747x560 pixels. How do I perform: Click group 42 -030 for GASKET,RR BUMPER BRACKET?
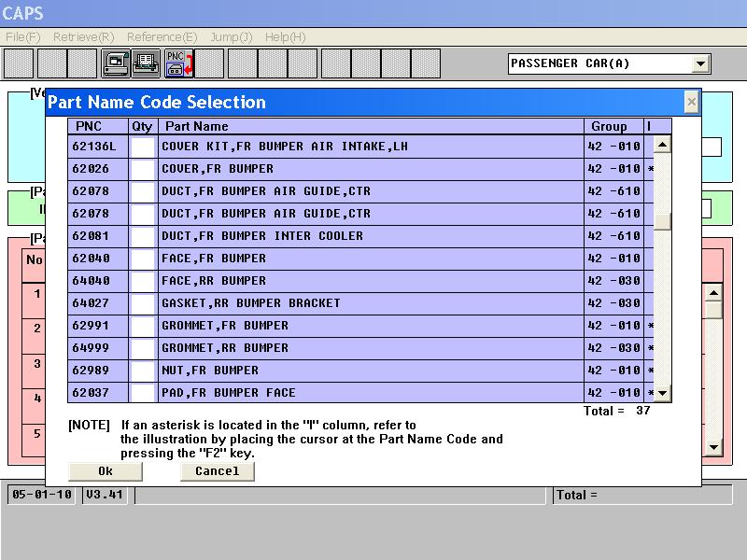pos(614,303)
